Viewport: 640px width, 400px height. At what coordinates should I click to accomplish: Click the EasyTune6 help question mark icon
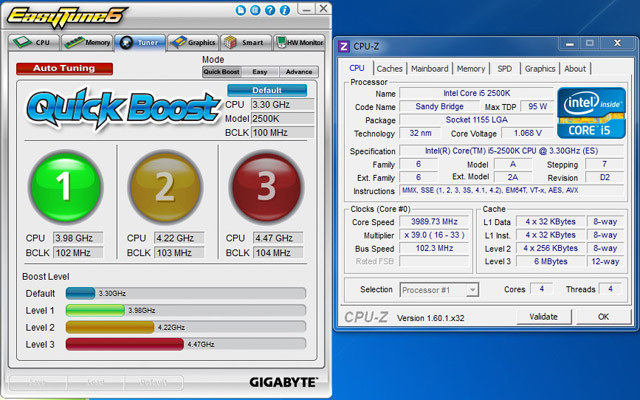tap(270, 10)
